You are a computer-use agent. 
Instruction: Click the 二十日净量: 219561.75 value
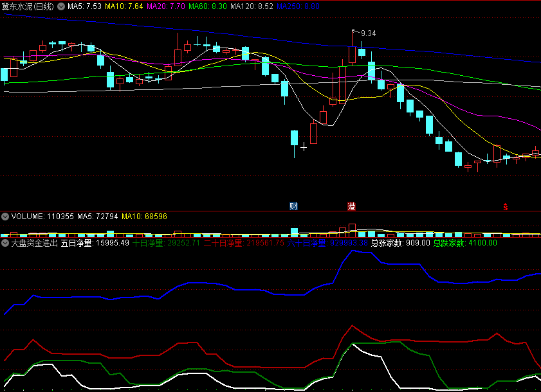pyautogui.click(x=244, y=243)
